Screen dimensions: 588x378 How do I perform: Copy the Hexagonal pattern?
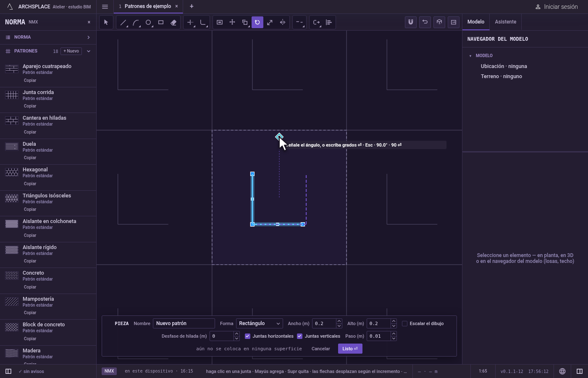(30, 184)
